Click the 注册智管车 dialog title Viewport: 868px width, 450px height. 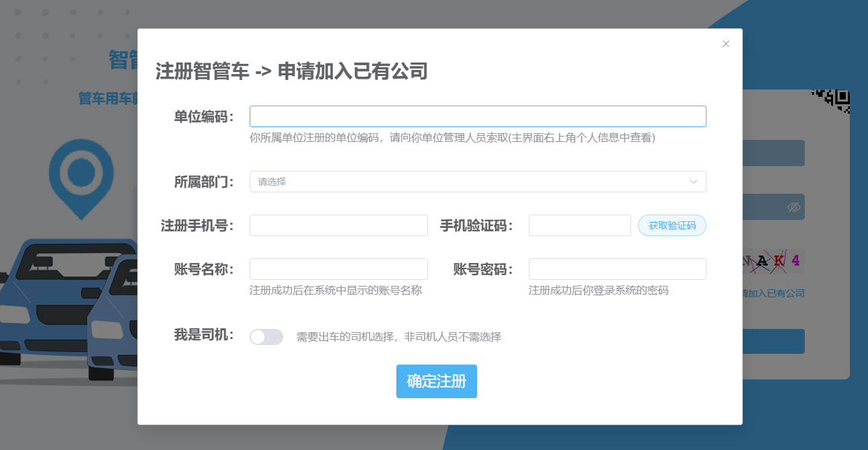coord(291,71)
